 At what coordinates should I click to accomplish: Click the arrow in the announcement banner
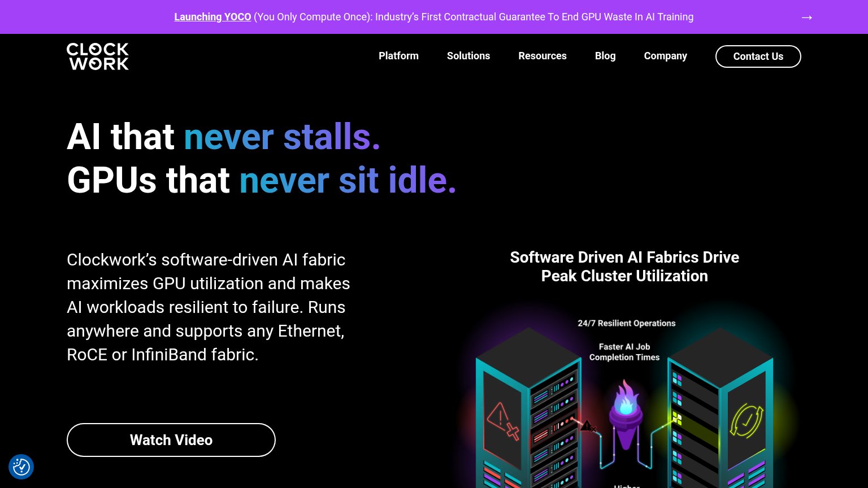807,18
